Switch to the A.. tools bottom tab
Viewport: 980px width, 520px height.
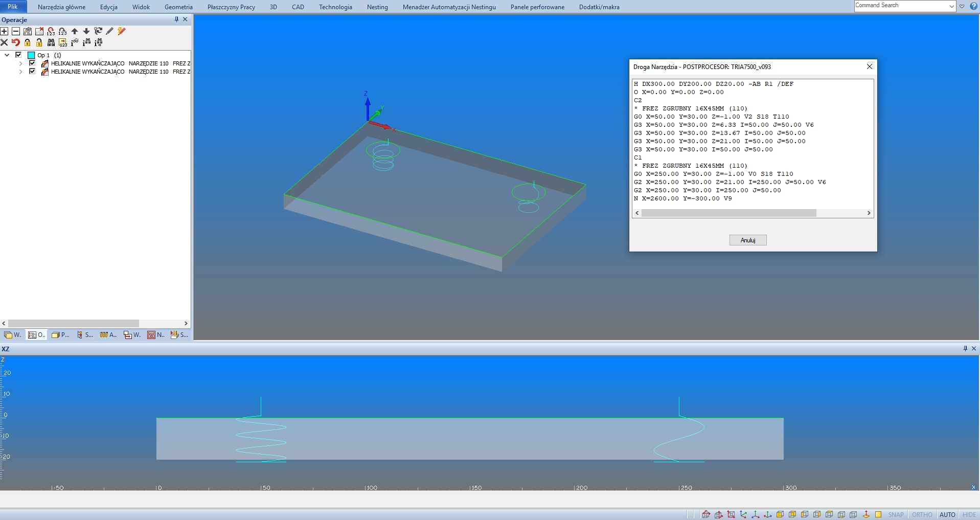coord(108,335)
